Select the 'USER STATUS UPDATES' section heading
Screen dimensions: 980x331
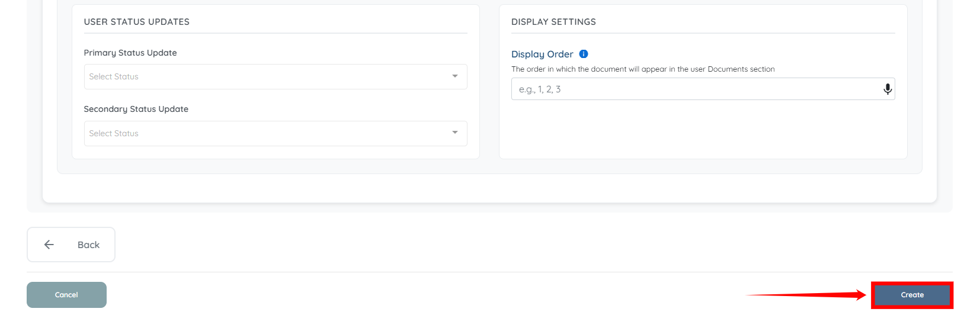[x=137, y=22]
